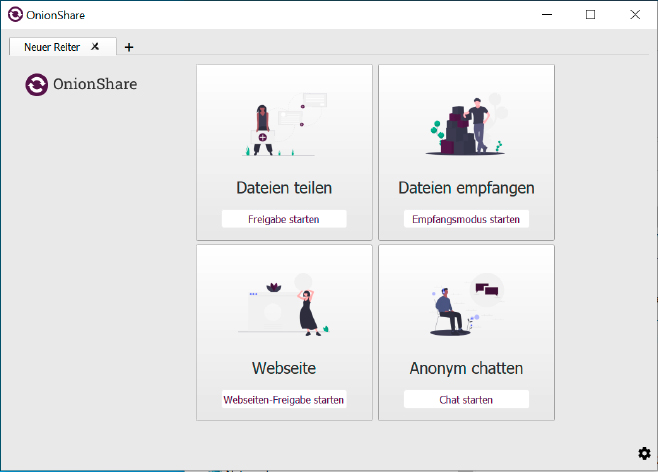658x472 pixels.
Task: Click the Dateien empfangen heading
Action: (x=466, y=188)
